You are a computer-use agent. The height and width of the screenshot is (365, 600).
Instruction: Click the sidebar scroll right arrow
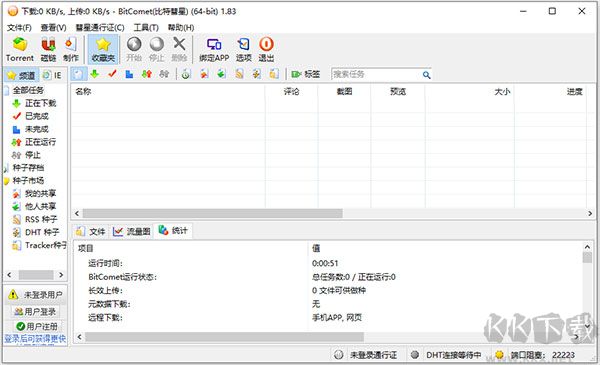61,275
